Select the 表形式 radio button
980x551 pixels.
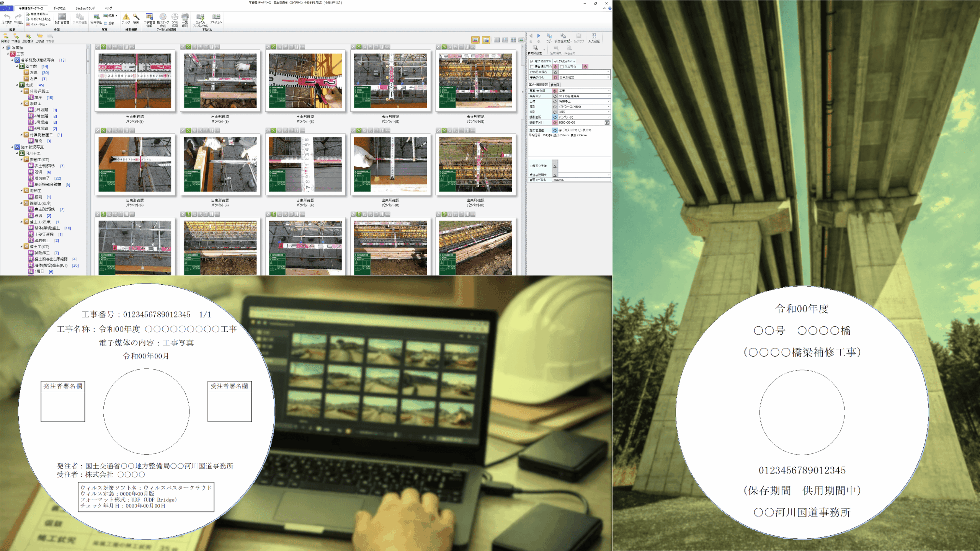point(580,130)
